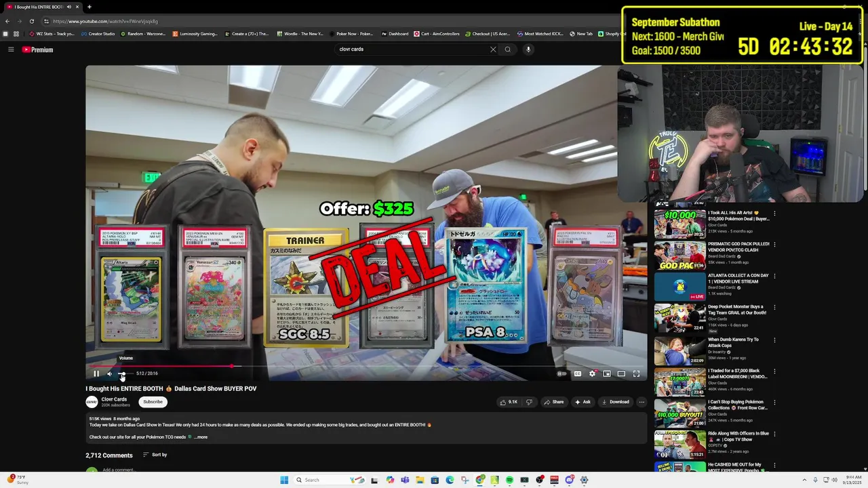
Task: Open options for 'I Traded for a $7,000'
Action: (774, 372)
